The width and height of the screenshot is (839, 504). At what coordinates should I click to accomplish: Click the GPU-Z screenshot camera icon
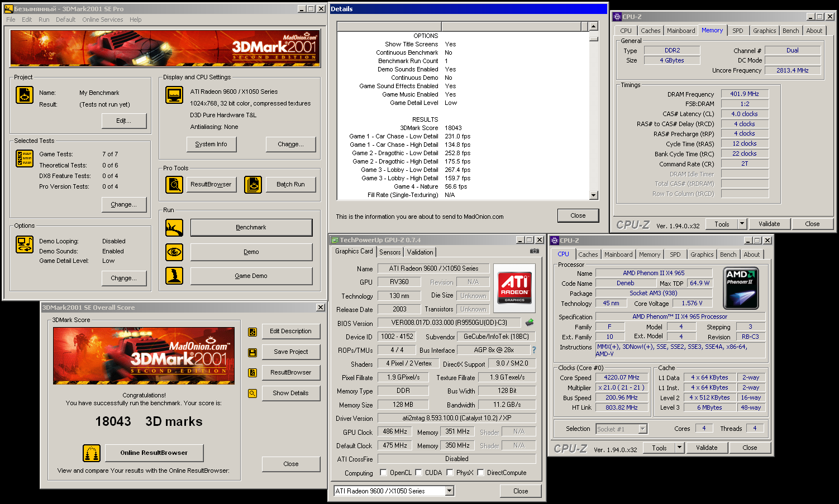point(535,251)
